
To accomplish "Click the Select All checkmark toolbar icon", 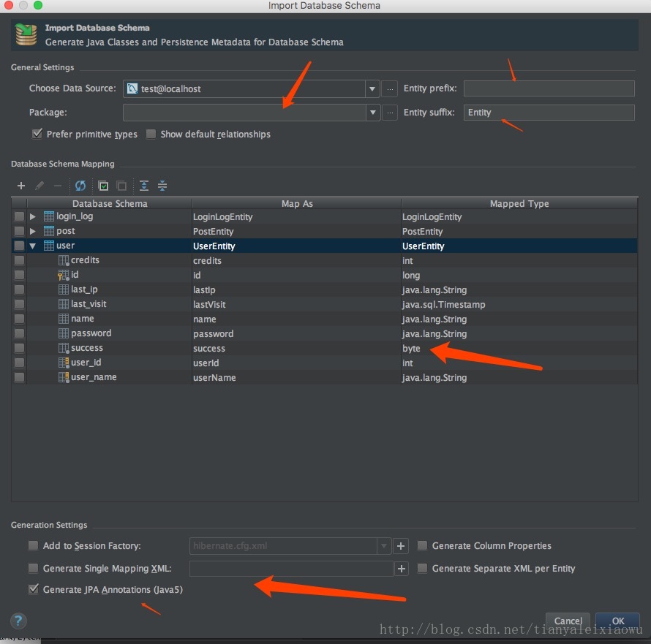I will 103,186.
